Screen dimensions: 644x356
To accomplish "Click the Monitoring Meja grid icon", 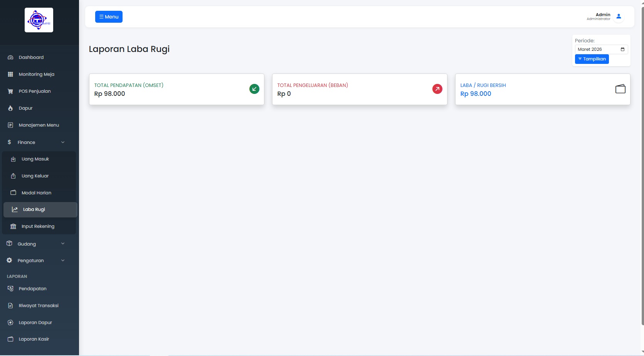I will click(10, 74).
